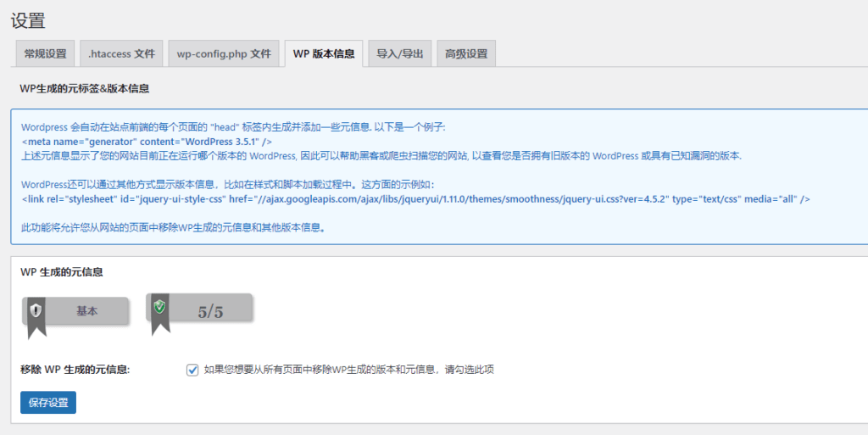Open the .htaccess 文件 tab
868x435 pixels.
tap(121, 53)
